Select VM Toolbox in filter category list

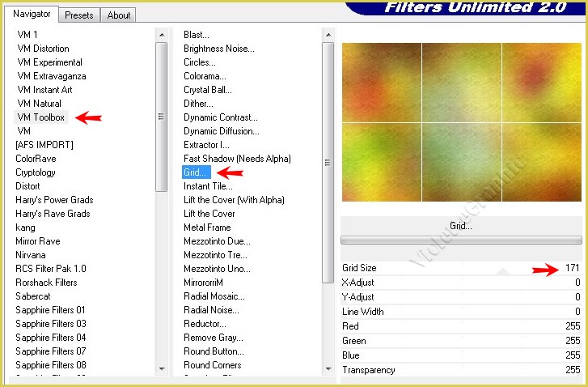[40, 117]
